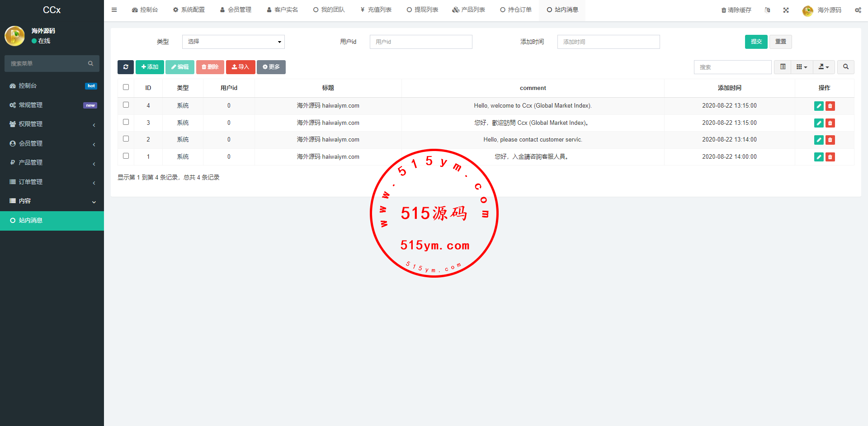868x426 pixels.
Task: Check the select-all checkbox in table header
Action: (x=126, y=87)
